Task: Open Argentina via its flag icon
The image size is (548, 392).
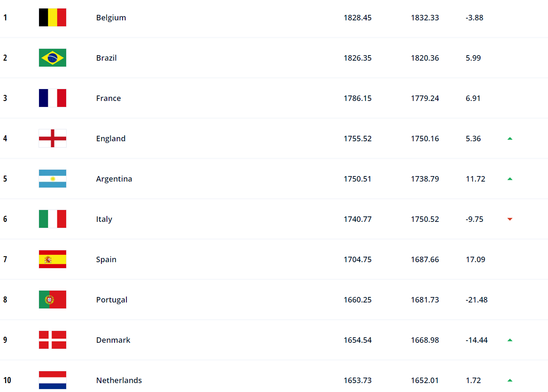Action: 53,179
